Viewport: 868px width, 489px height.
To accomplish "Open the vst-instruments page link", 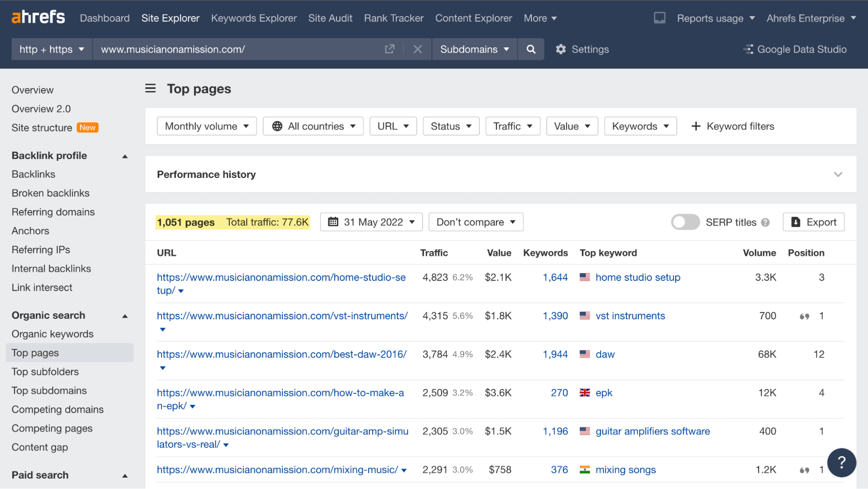I will (x=282, y=316).
